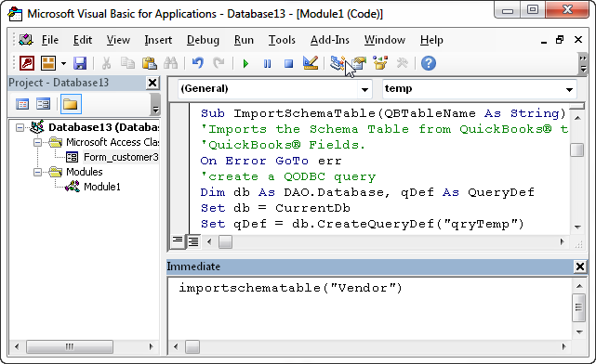Click the Run Sub green play icon
The height and width of the screenshot is (364, 596).
click(x=245, y=63)
